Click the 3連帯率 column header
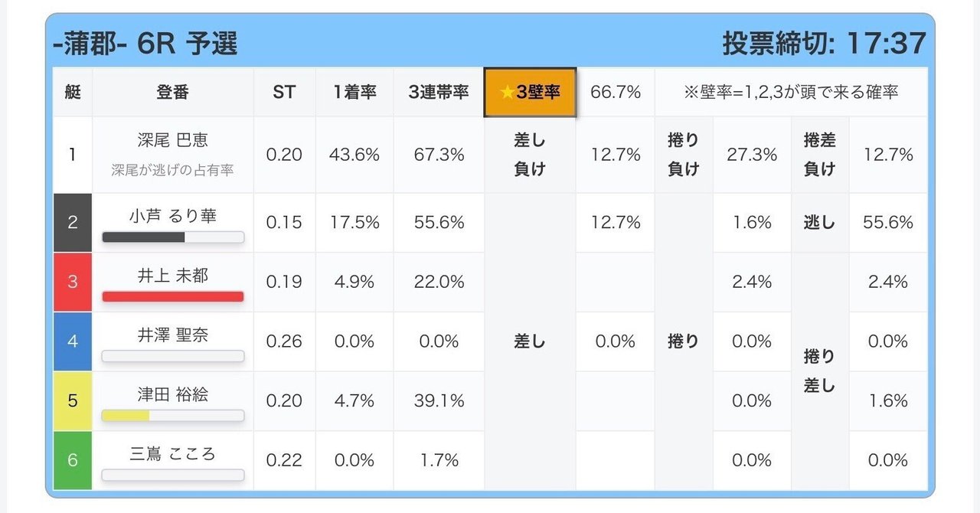 [x=439, y=93]
